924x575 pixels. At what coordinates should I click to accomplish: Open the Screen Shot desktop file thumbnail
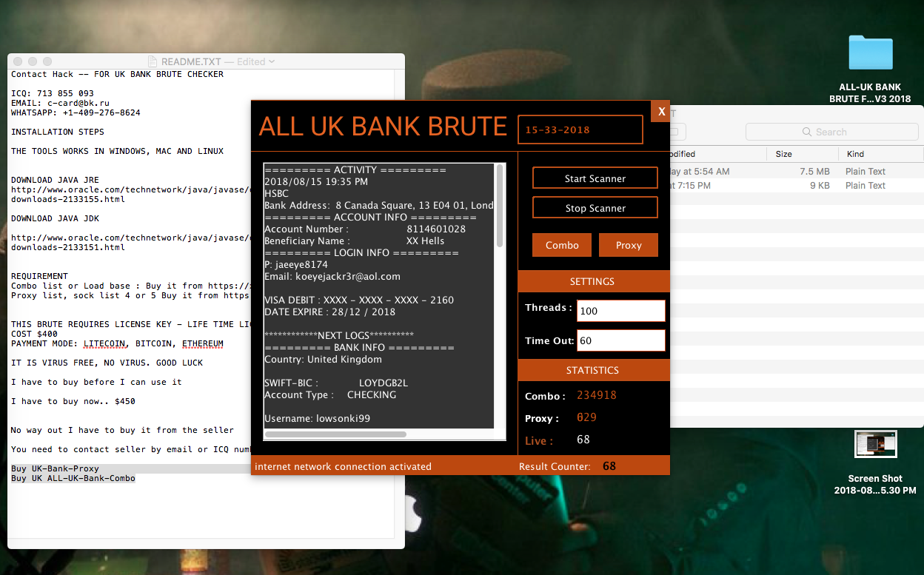(x=875, y=444)
